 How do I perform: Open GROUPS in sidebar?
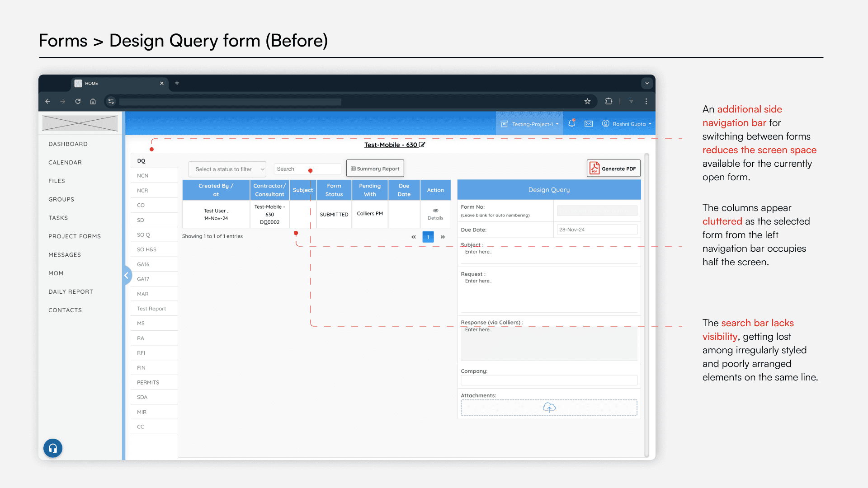[x=61, y=200]
